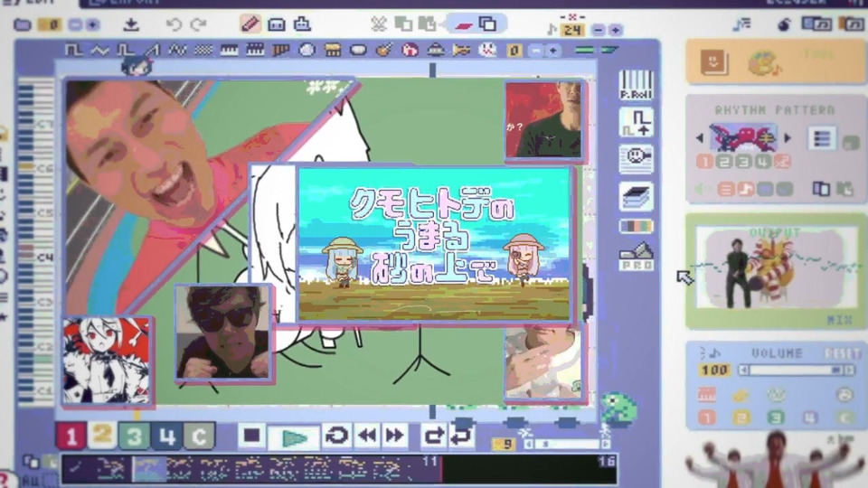The height and width of the screenshot is (488, 868).
Task: Open the face effect panel icon
Action: (636, 158)
